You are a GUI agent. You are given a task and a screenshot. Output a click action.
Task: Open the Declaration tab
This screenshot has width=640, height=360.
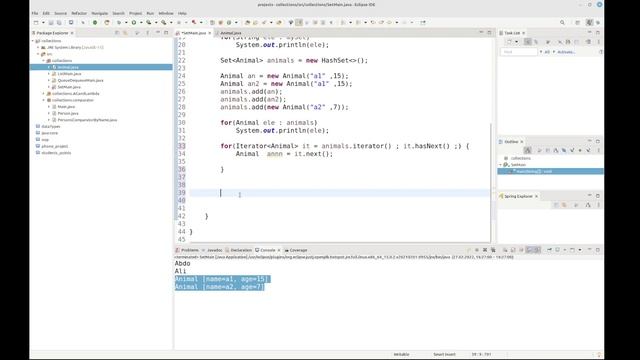pos(241,250)
